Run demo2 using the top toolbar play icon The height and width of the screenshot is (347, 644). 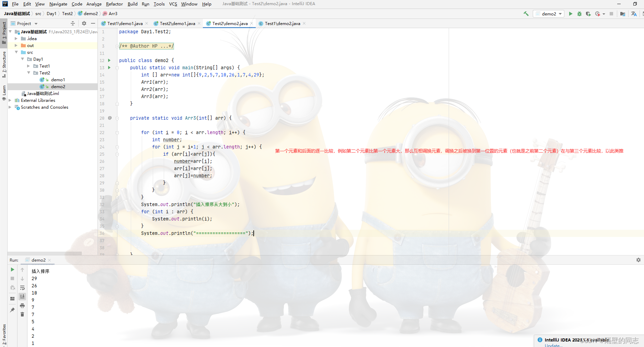click(x=571, y=14)
